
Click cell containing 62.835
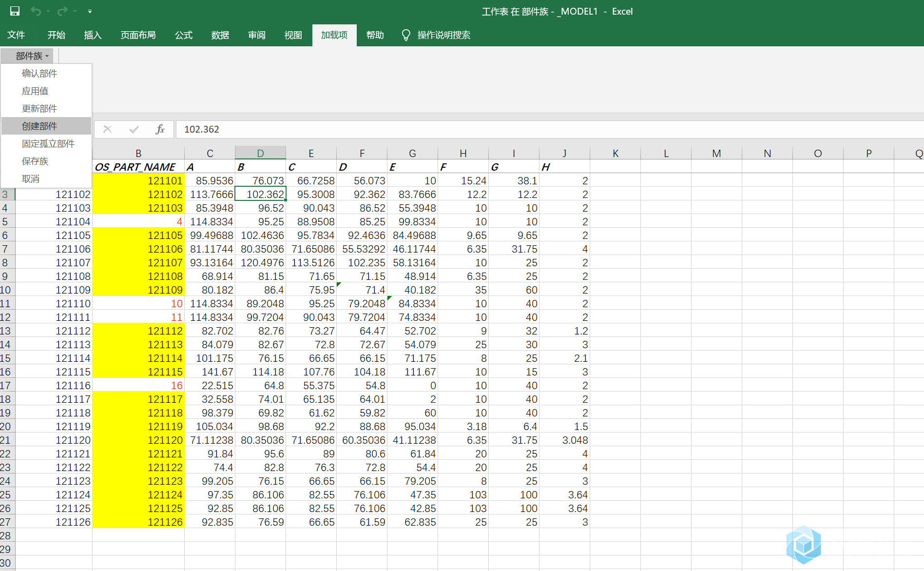(x=413, y=522)
